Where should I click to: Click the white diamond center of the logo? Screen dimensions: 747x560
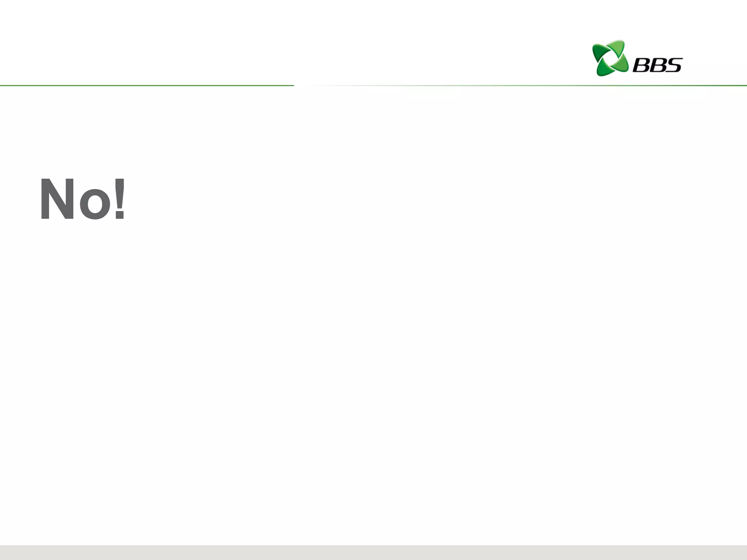pos(609,58)
